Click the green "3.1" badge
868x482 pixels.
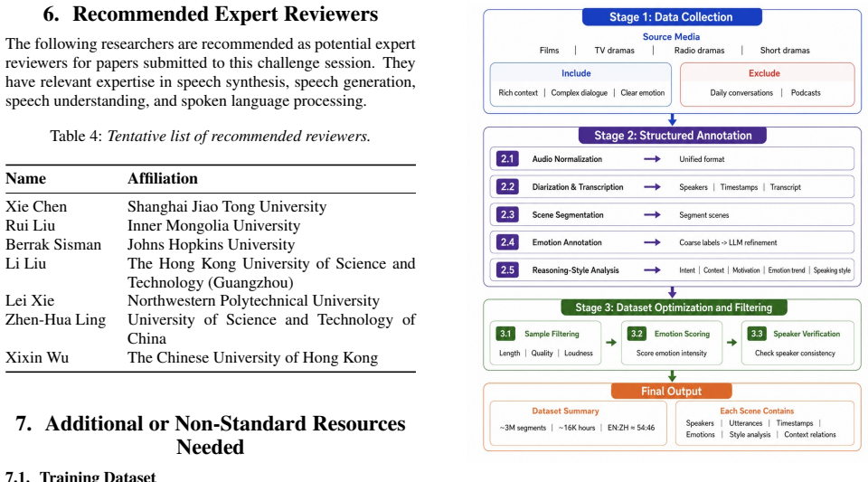(x=505, y=334)
